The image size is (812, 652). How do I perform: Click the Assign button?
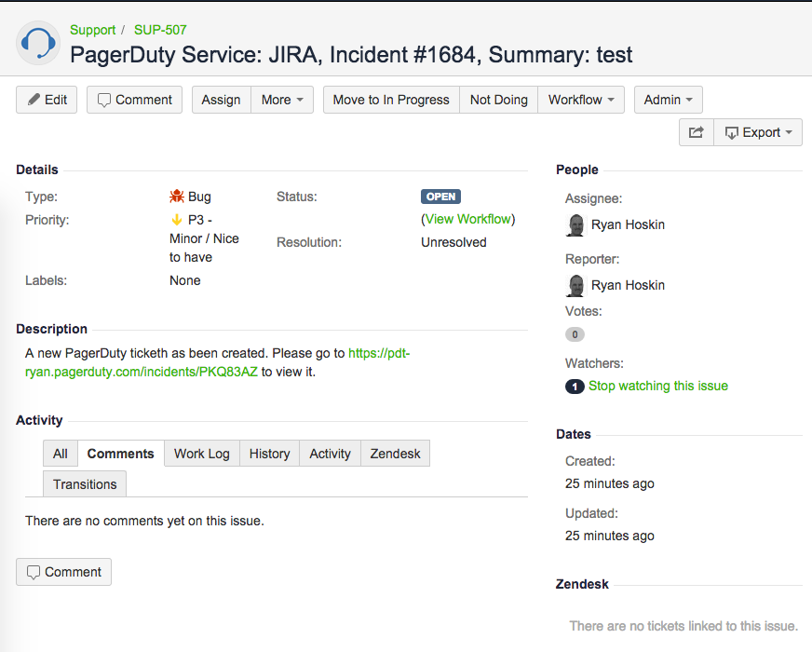[x=221, y=100]
